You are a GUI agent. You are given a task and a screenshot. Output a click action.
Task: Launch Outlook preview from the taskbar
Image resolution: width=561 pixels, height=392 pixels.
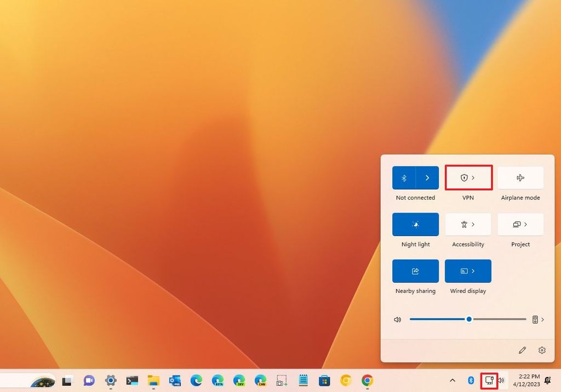(175, 381)
